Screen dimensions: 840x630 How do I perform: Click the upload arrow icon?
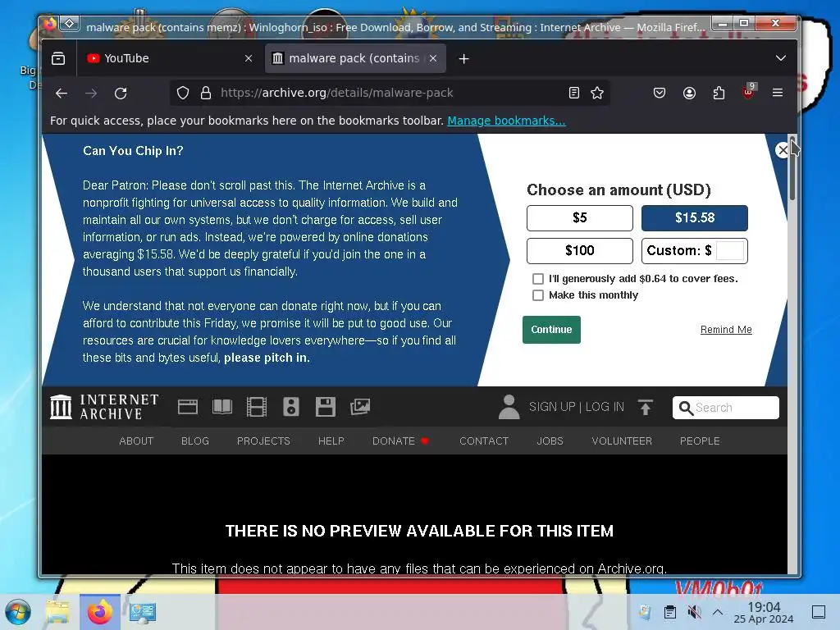pos(645,407)
